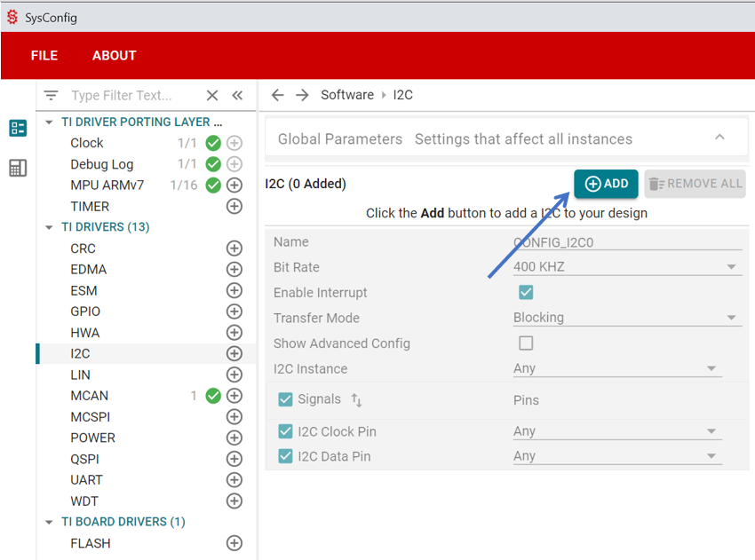Open the FILE menu
This screenshot has height=560, width=755.
pyautogui.click(x=44, y=55)
